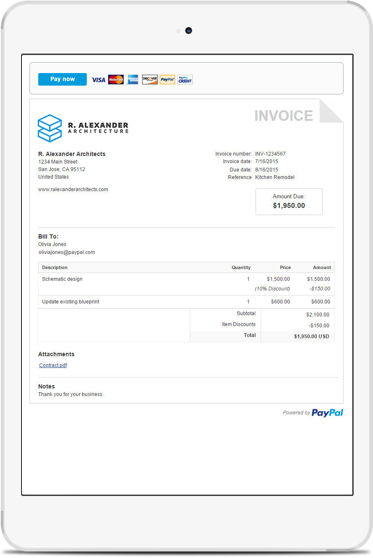Click the Update existing blueprint line item
The height and width of the screenshot is (558, 373).
click(186, 302)
